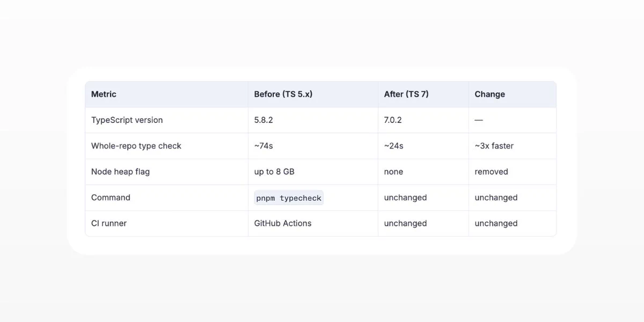Viewport: 644px width, 322px height.
Task: Click the ~74s timing value
Action: coord(264,146)
